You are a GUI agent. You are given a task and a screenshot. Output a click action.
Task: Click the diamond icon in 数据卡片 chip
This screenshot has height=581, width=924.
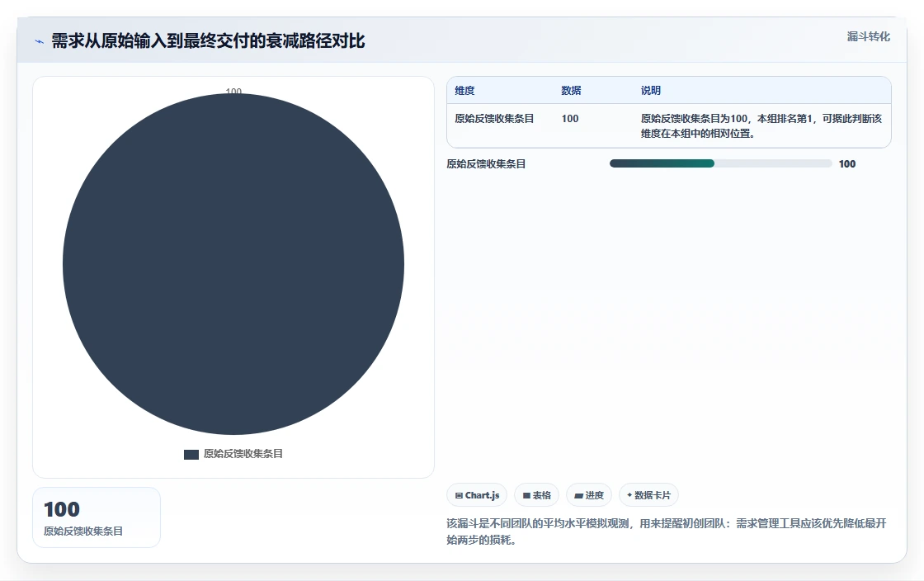point(629,495)
